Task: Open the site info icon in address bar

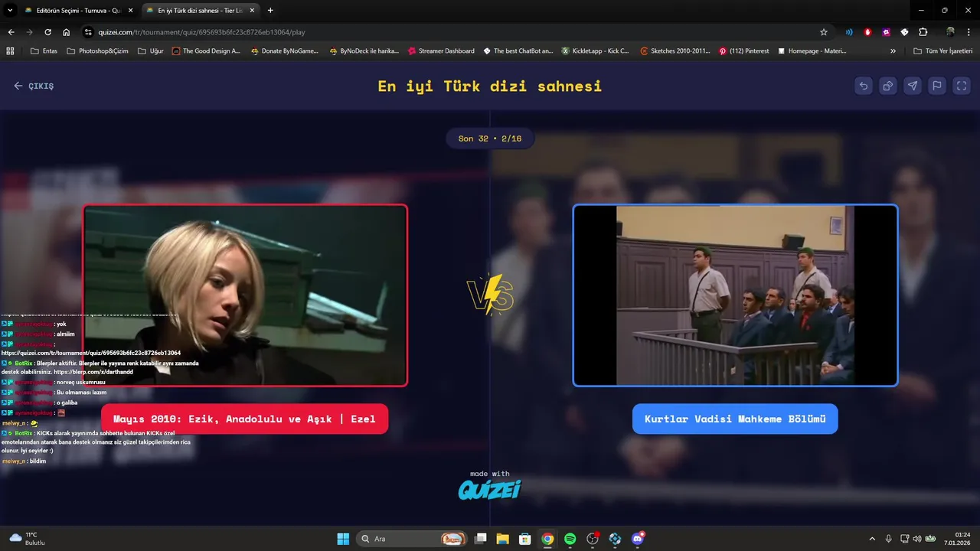Action: click(88, 32)
